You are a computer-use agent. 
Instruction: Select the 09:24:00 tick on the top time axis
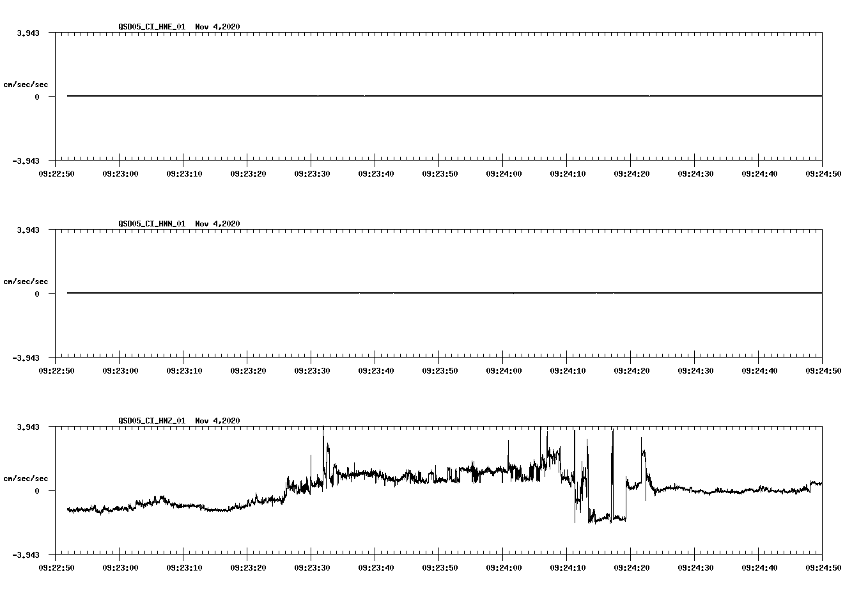pos(503,172)
